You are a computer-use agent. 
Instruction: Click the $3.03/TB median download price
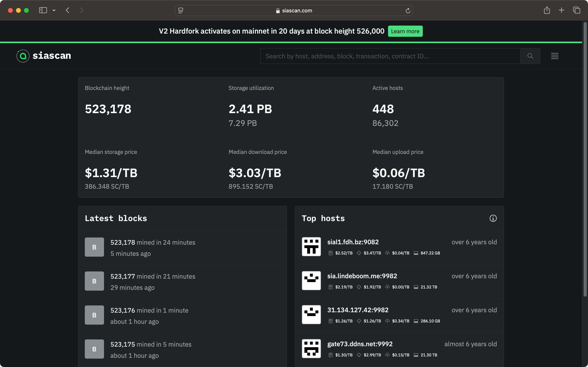coord(255,173)
